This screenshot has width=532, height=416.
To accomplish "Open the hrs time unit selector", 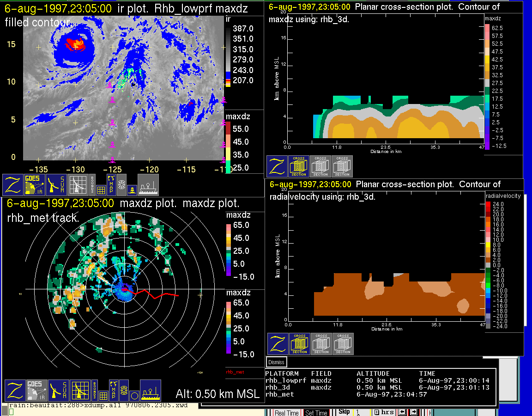I will (386, 412).
